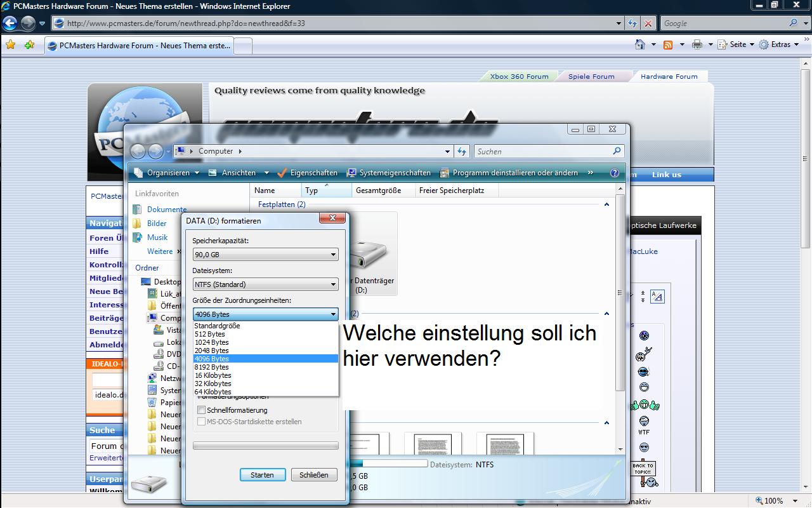812x508 pixels.
Task: Pick Standardgröße in the dropdown list
Action: [x=217, y=326]
